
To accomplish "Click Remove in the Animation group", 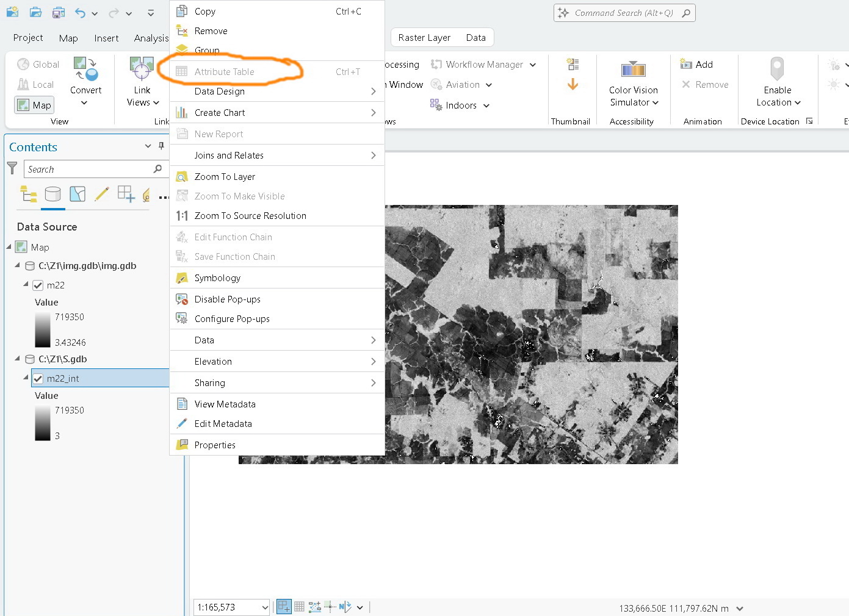I will (x=705, y=84).
